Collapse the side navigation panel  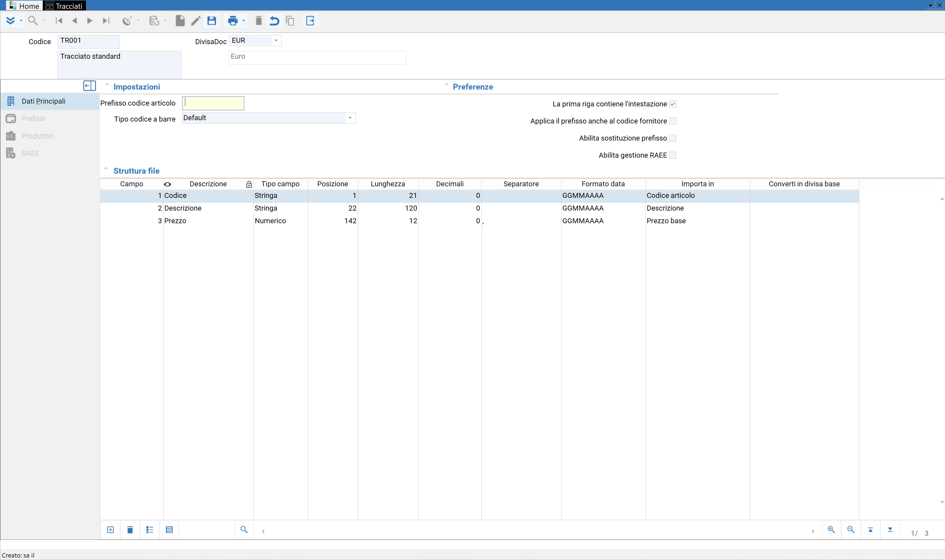89,86
